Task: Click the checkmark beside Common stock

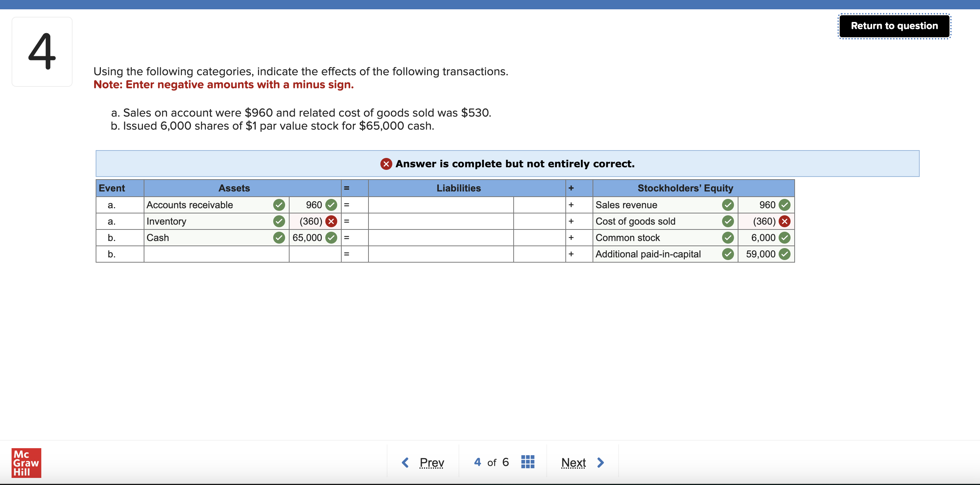Action: [x=727, y=238]
